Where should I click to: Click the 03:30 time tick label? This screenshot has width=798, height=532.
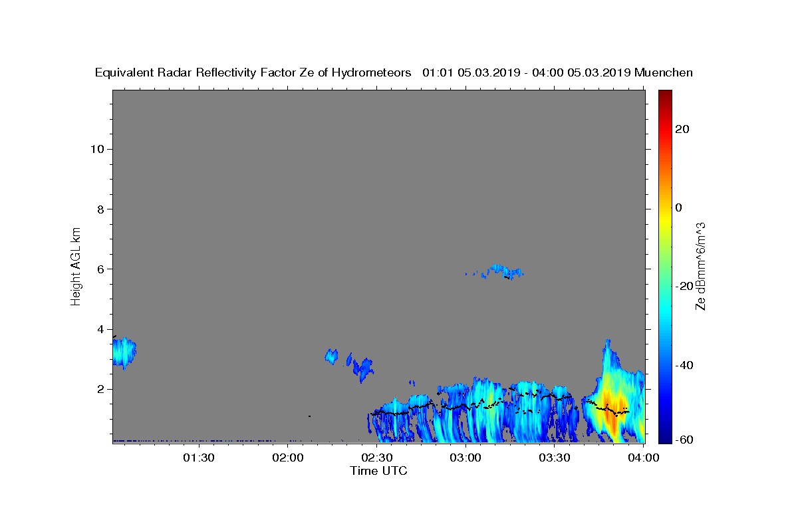[555, 458]
